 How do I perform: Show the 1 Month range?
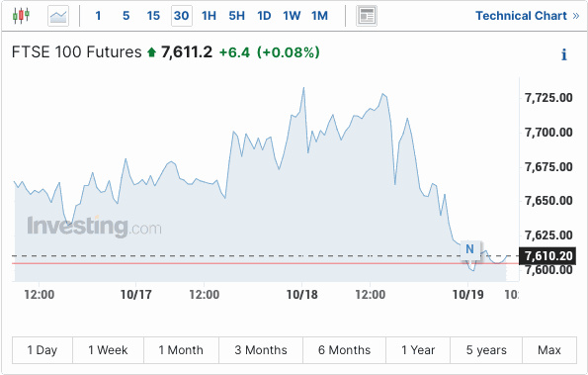pyautogui.click(x=181, y=350)
